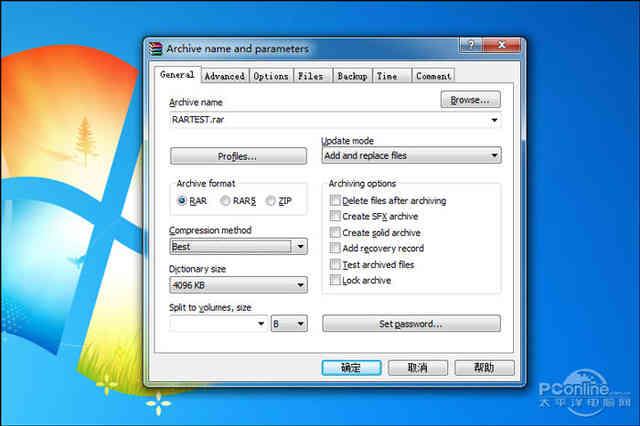Open the Profiles... button
Screen dimensions: 640x426
click(x=238, y=156)
